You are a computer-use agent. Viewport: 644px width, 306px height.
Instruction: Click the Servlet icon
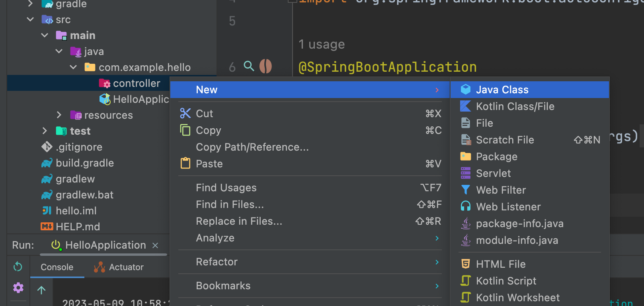pos(465,173)
